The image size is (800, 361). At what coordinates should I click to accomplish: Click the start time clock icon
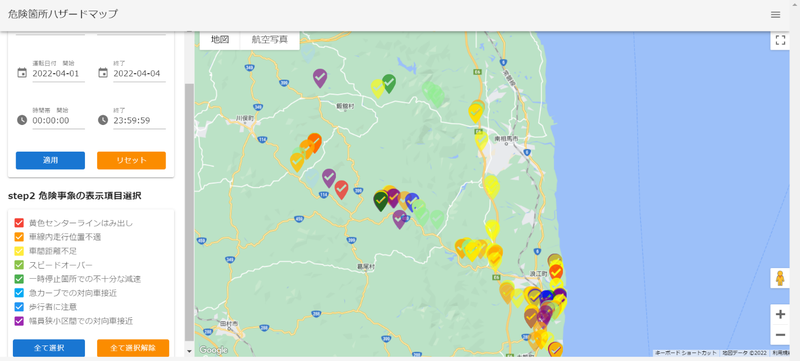coord(22,120)
